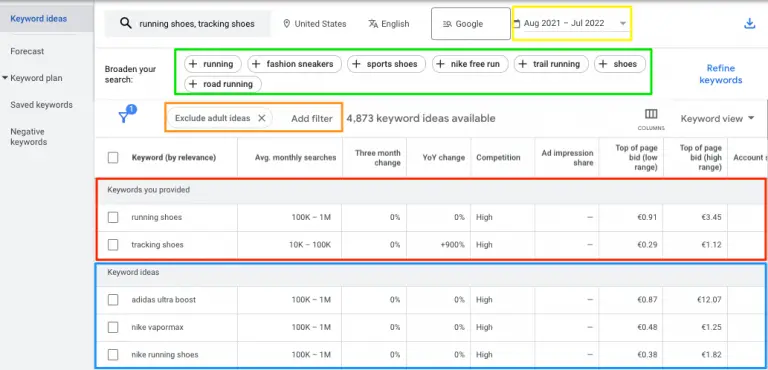
Task: Change the English language setting
Action: (x=389, y=24)
